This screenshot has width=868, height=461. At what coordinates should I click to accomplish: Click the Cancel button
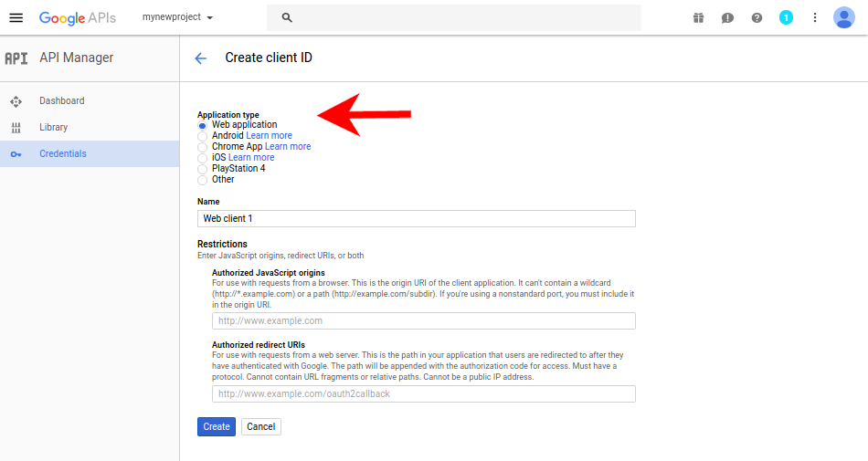tap(260, 426)
